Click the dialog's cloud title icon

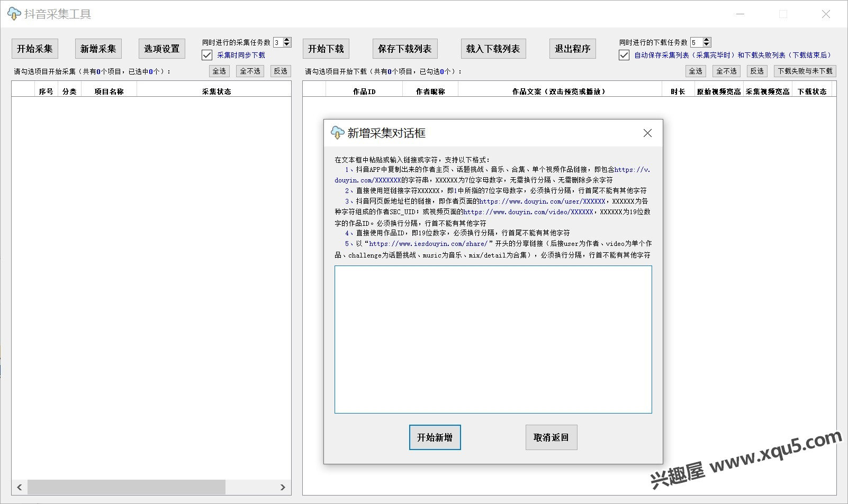click(x=337, y=133)
